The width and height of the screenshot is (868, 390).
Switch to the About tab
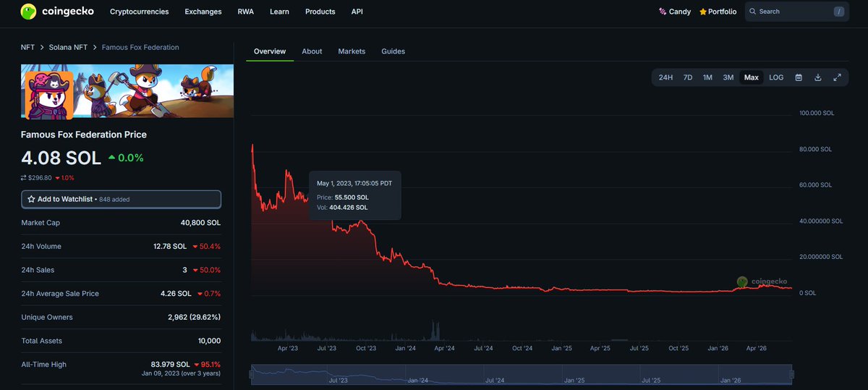click(312, 51)
